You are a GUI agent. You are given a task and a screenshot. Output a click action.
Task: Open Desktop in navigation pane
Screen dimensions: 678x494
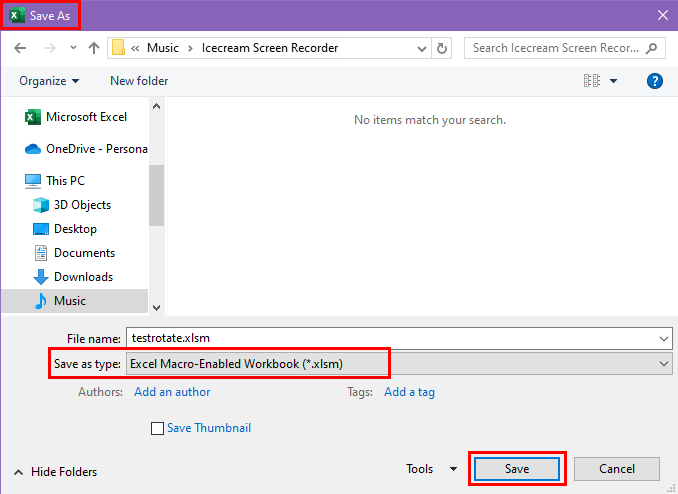65,229
